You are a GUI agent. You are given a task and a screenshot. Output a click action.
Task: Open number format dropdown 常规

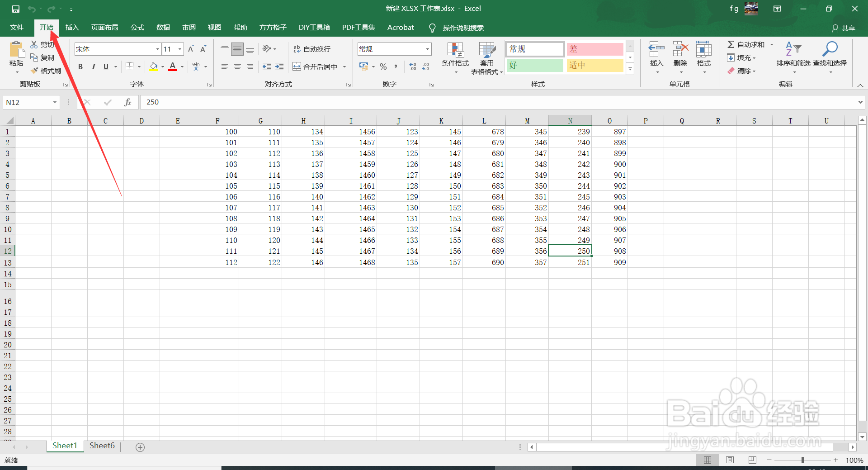(427, 49)
